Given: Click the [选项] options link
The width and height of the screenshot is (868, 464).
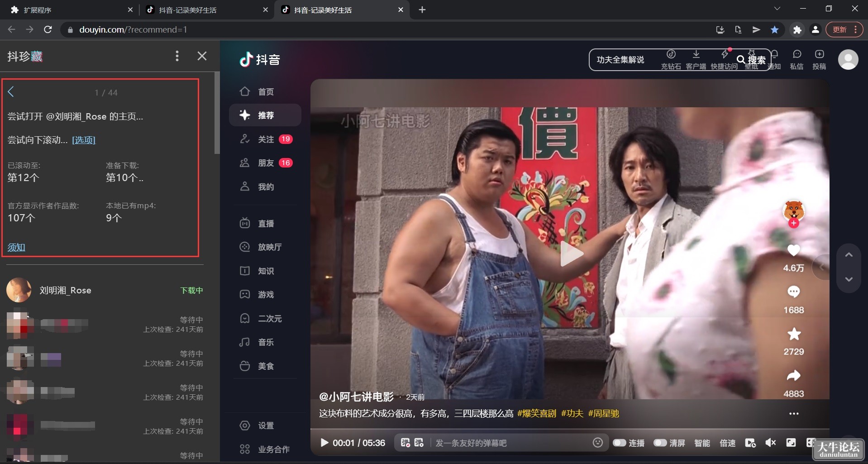Looking at the screenshot, I should pyautogui.click(x=84, y=140).
